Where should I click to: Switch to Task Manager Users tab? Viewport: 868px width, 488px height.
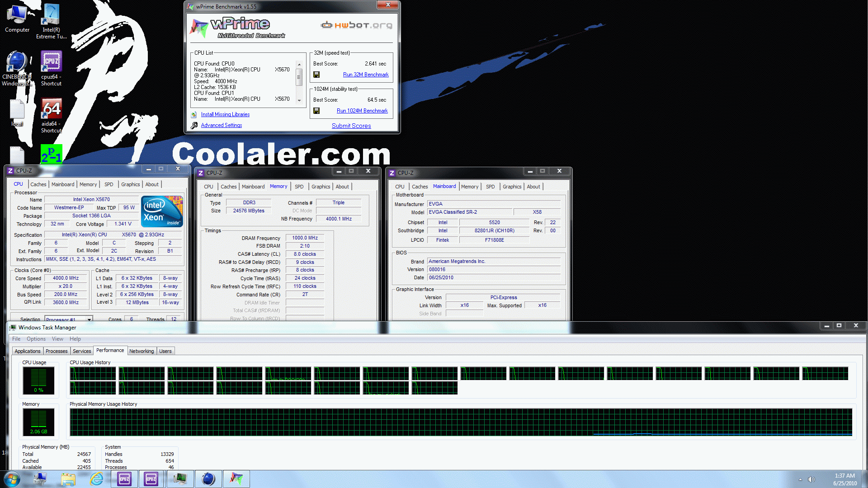click(x=165, y=351)
